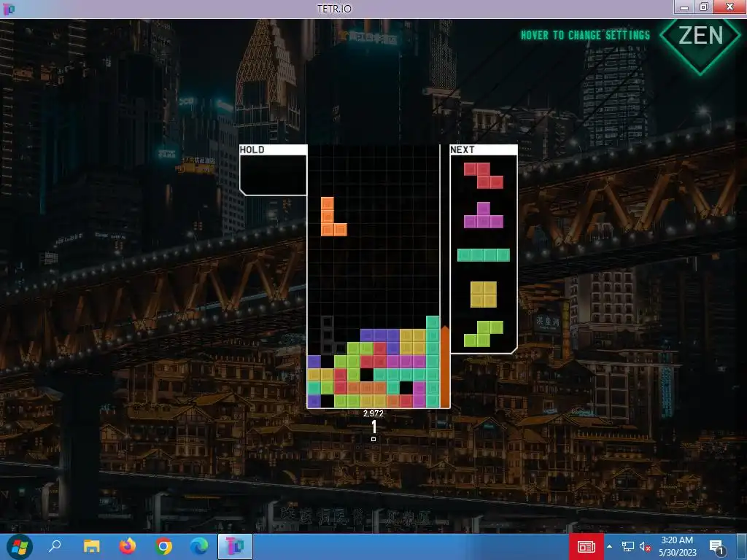The width and height of the screenshot is (747, 560).
Task: Click the orange garbage meter bar
Action: (x=444, y=367)
